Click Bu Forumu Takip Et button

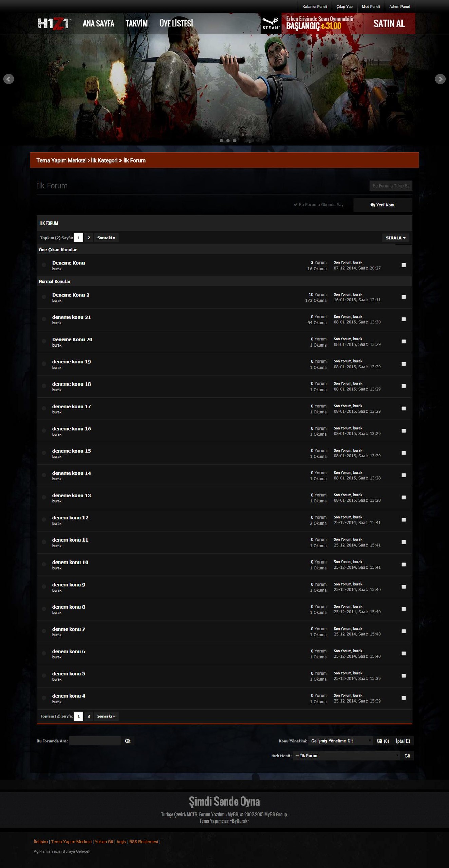[x=391, y=186]
